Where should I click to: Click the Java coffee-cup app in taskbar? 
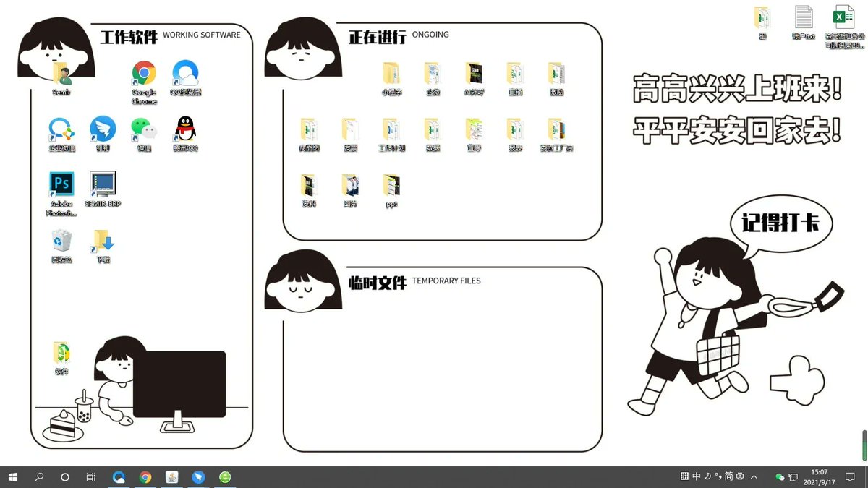172,477
